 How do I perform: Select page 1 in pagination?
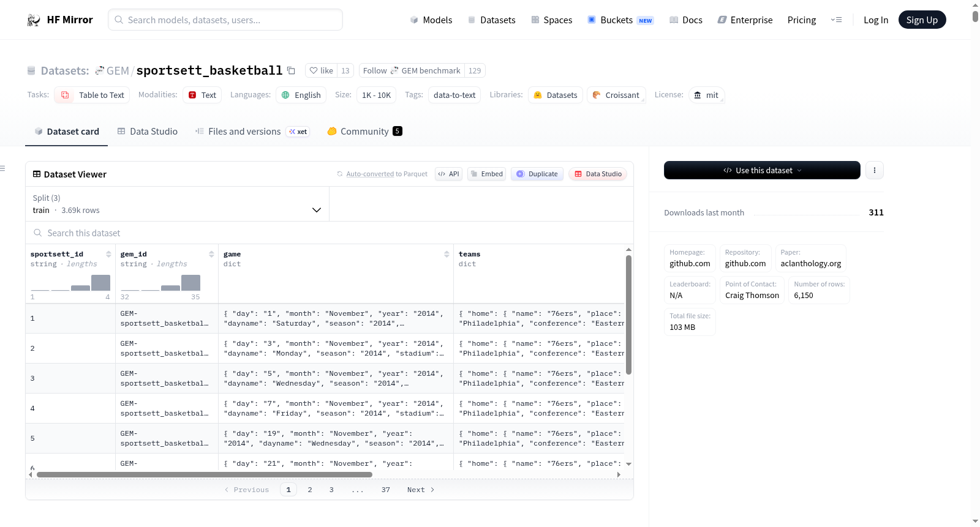pos(288,490)
